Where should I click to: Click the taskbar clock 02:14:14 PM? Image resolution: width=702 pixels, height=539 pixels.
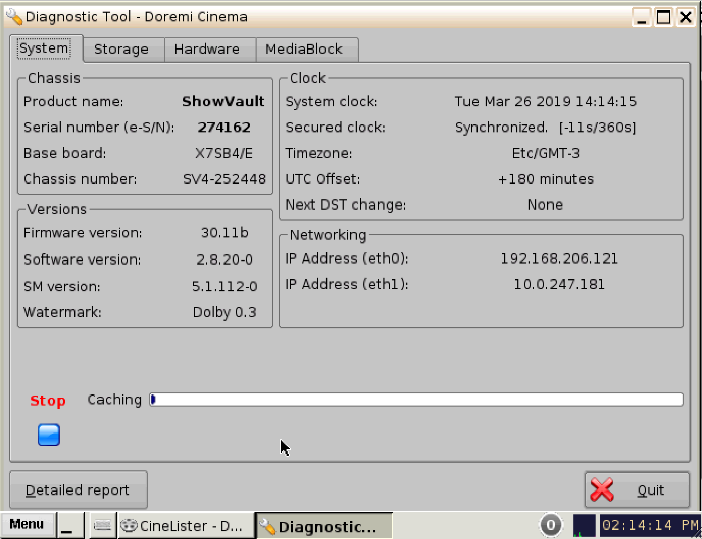click(x=650, y=525)
